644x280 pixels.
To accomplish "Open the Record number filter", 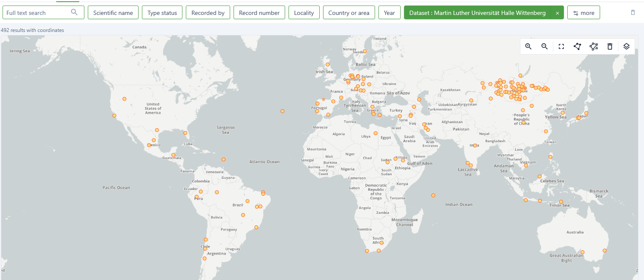I will click(259, 13).
